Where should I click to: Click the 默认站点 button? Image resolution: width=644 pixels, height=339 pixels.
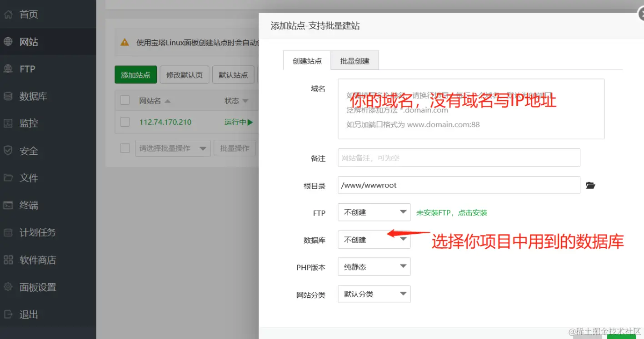233,74
